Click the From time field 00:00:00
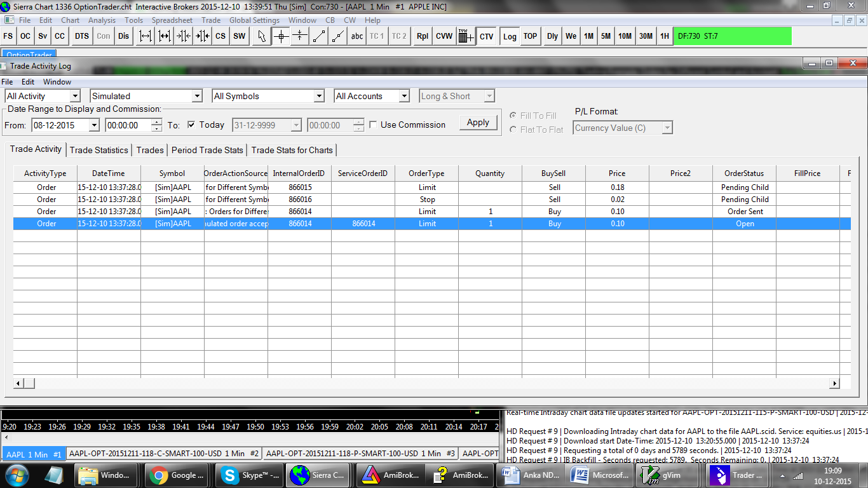Image resolution: width=868 pixels, height=488 pixels. [128, 125]
